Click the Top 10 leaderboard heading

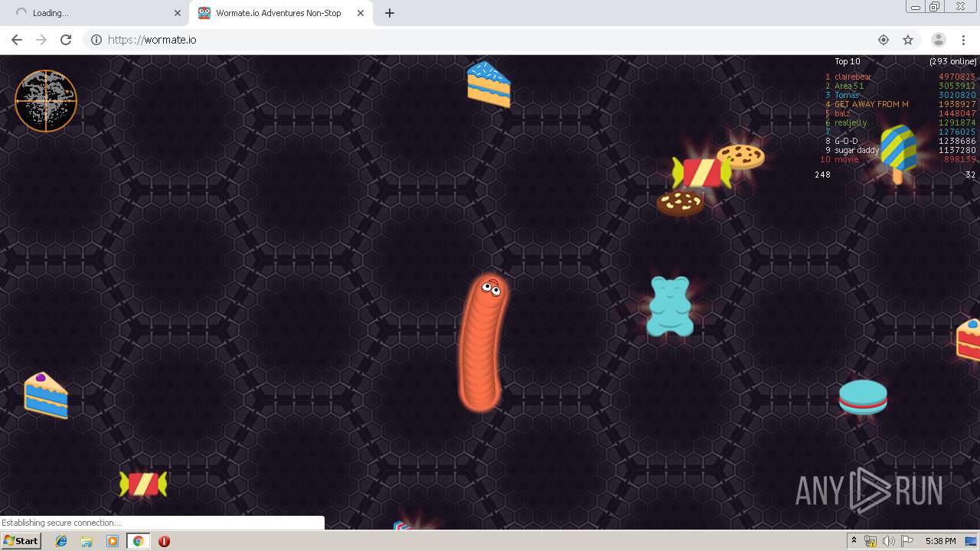coord(848,61)
